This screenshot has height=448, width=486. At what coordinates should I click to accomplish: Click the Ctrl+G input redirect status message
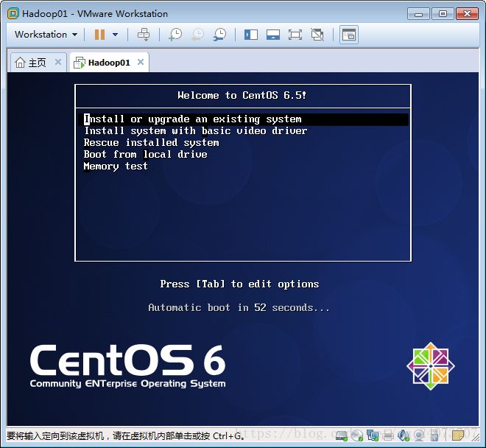tap(125, 436)
